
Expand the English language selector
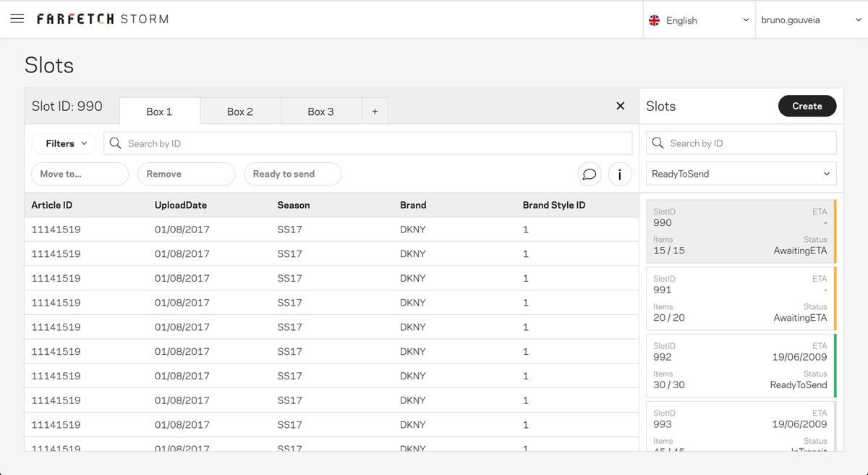(699, 20)
